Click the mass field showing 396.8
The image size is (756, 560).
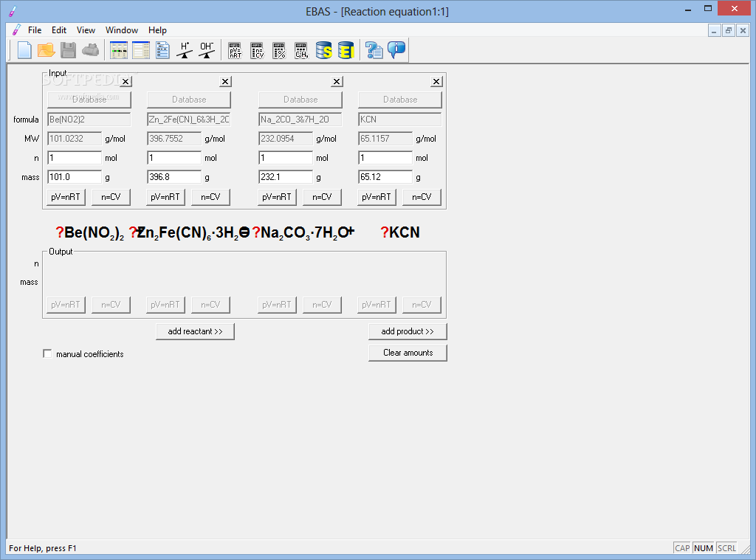(174, 177)
